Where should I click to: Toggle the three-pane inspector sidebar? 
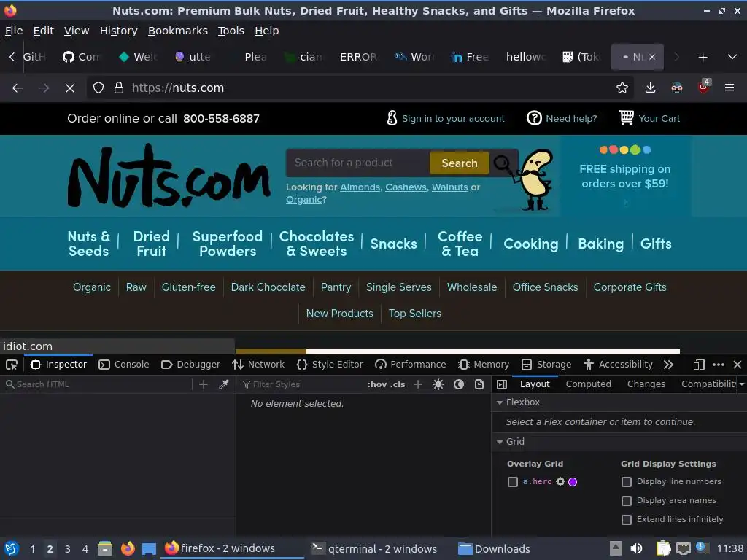click(x=502, y=384)
